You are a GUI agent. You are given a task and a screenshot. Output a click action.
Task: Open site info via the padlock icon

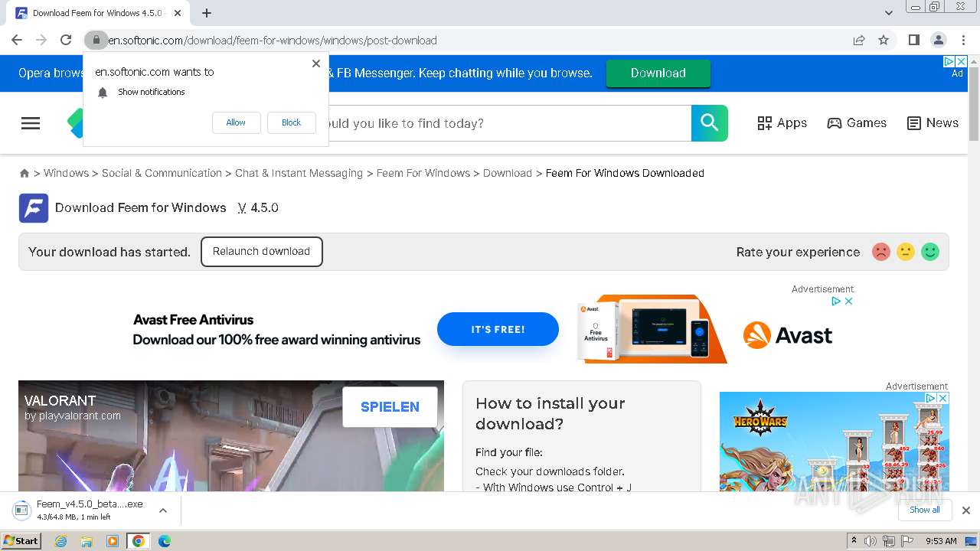coord(96,40)
